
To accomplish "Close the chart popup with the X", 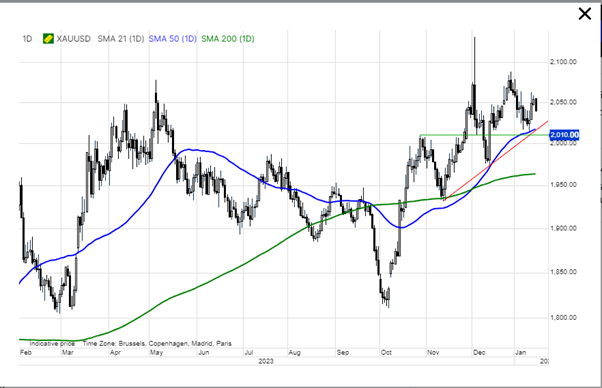I will point(584,14).
